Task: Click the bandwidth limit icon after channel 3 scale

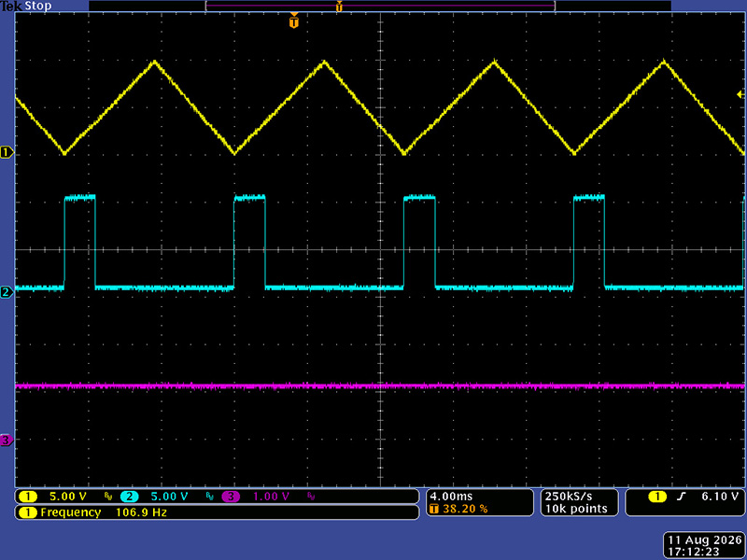Action: [311, 497]
